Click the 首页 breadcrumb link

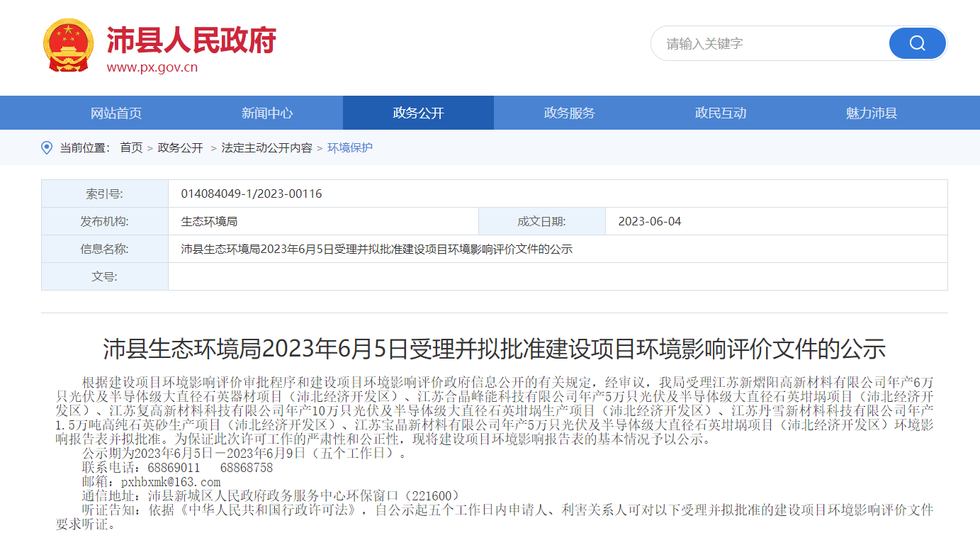131,147
